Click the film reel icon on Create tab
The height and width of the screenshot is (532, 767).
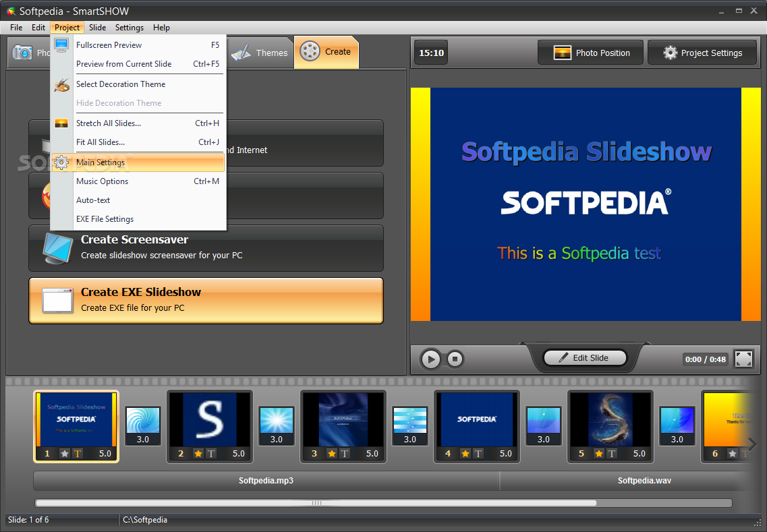(310, 51)
